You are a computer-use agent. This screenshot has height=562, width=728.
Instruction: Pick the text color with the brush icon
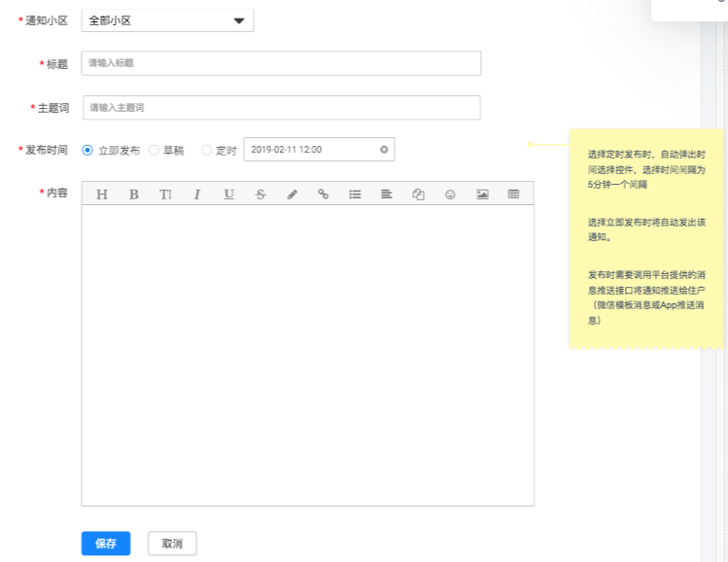(x=292, y=194)
